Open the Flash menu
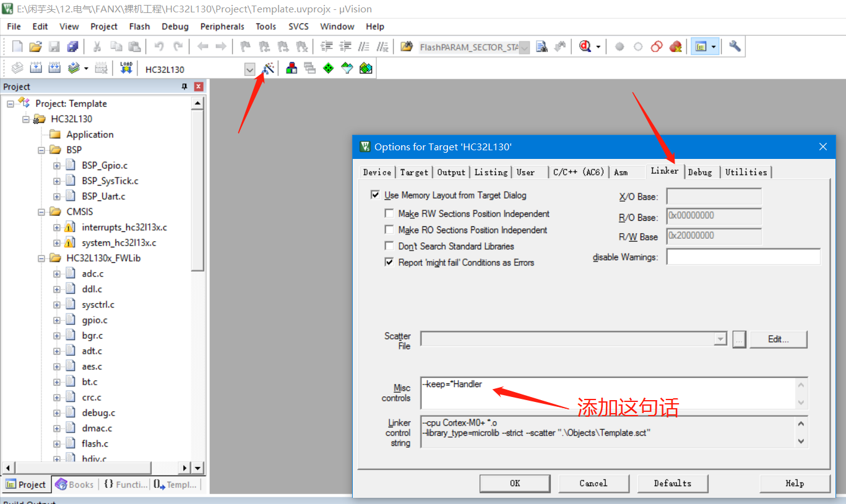The image size is (846, 504). [x=139, y=27]
